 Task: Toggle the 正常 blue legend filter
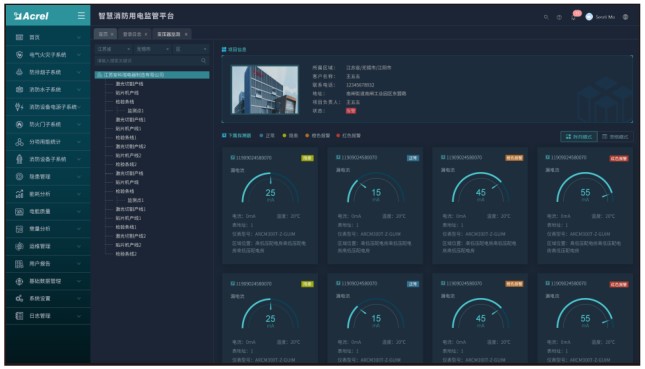pyautogui.click(x=267, y=135)
